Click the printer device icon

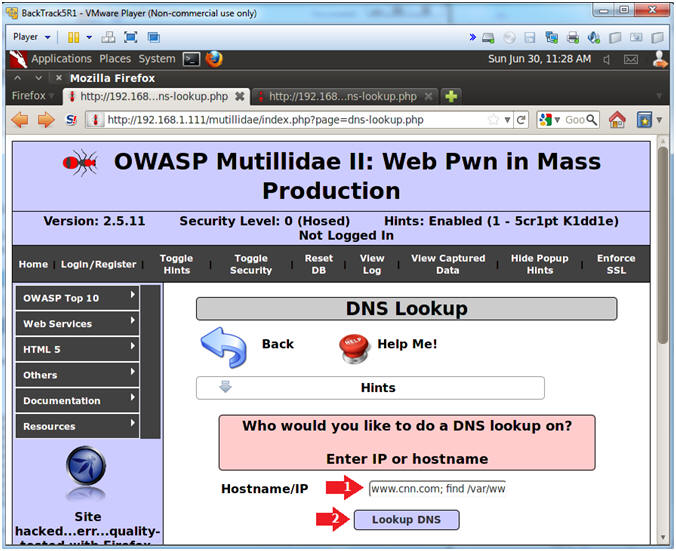point(573,38)
